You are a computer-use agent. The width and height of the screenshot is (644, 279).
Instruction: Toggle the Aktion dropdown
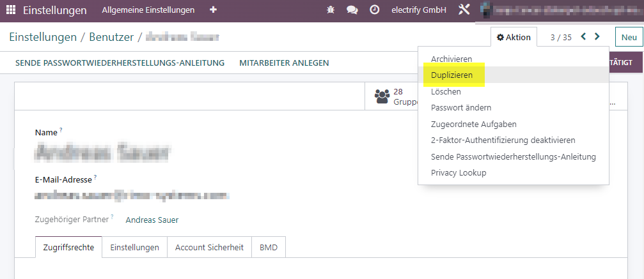[x=514, y=37]
